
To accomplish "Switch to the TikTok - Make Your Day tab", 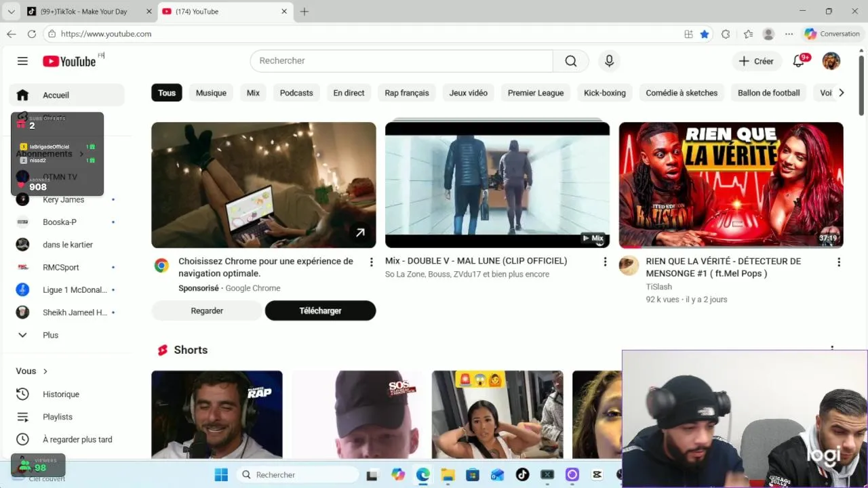I will [84, 12].
